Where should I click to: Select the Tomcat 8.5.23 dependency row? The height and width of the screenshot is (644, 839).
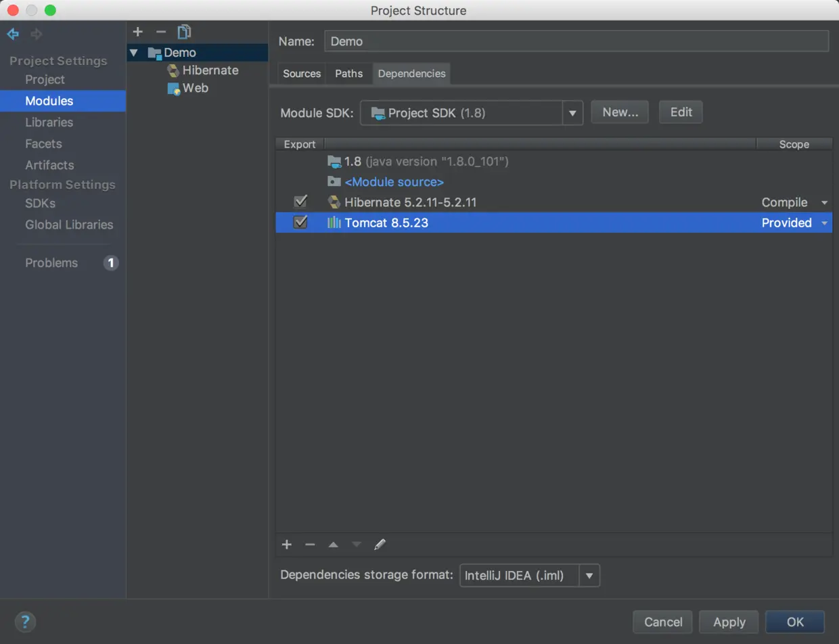coord(554,223)
